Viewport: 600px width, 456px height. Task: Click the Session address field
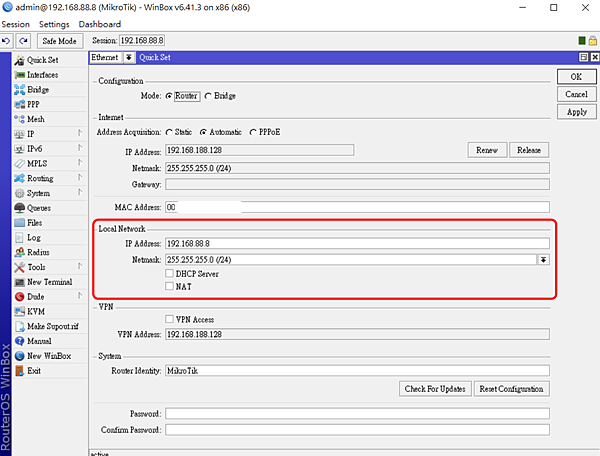click(x=142, y=41)
